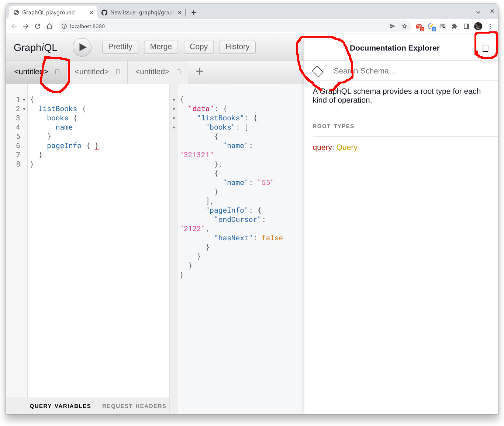Click the GraphiQL logo title

(35, 48)
